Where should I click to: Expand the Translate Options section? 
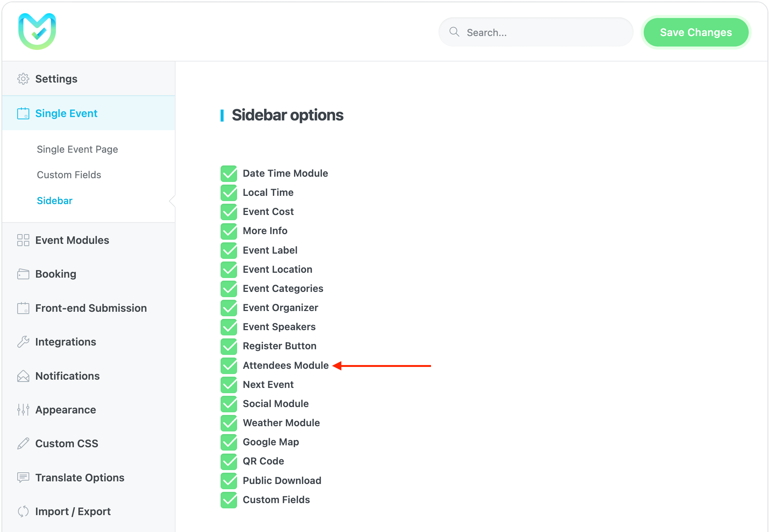pyautogui.click(x=80, y=478)
